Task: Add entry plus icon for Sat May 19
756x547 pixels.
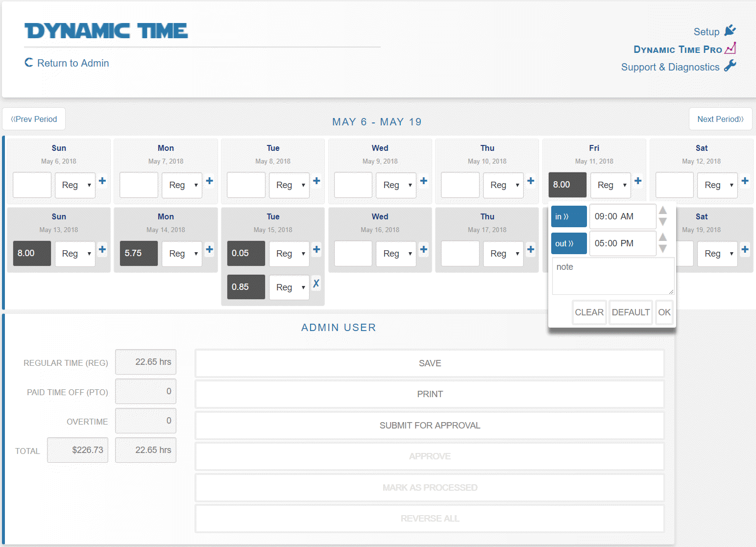Action: [x=745, y=249]
